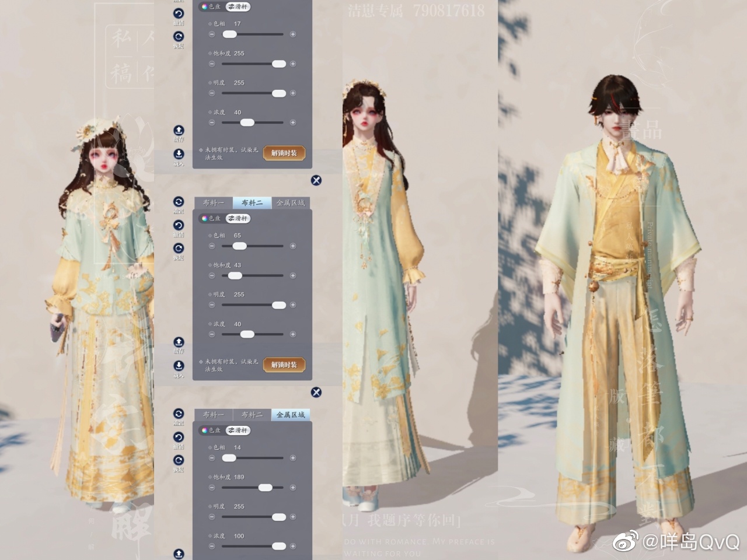747x560 pixels.
Task: Click undo (撤销) icon beside 布料二 panel
Action: coord(179,225)
